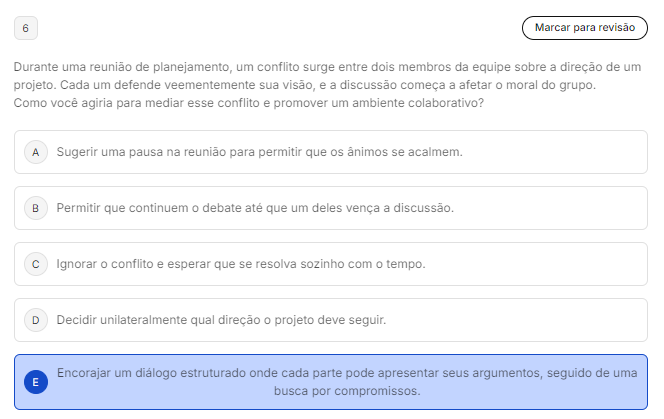Choose answer "Decidir unilateralmente qual direção"

coord(221,320)
